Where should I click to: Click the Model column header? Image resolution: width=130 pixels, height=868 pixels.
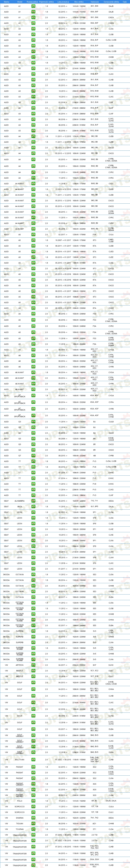[x=20, y=2]
